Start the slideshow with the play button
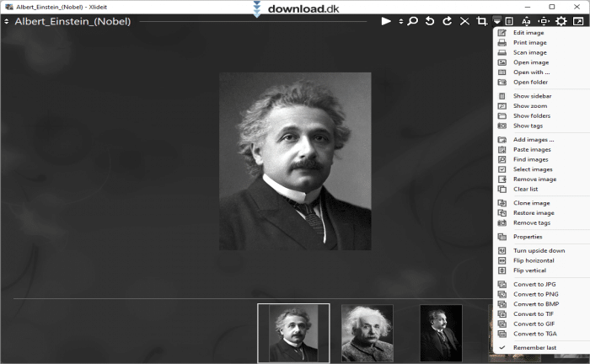Screen dimensions: 590x364 (x=386, y=21)
